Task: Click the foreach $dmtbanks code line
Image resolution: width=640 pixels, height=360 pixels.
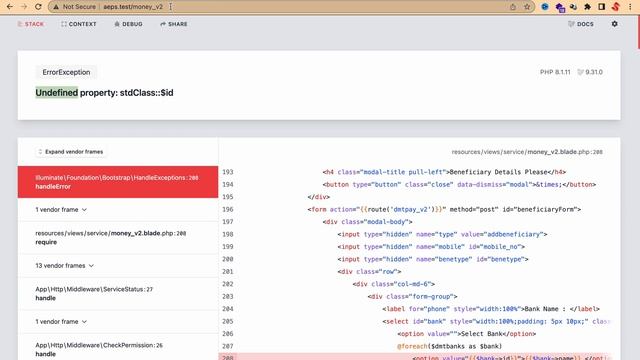Action: tap(449, 346)
